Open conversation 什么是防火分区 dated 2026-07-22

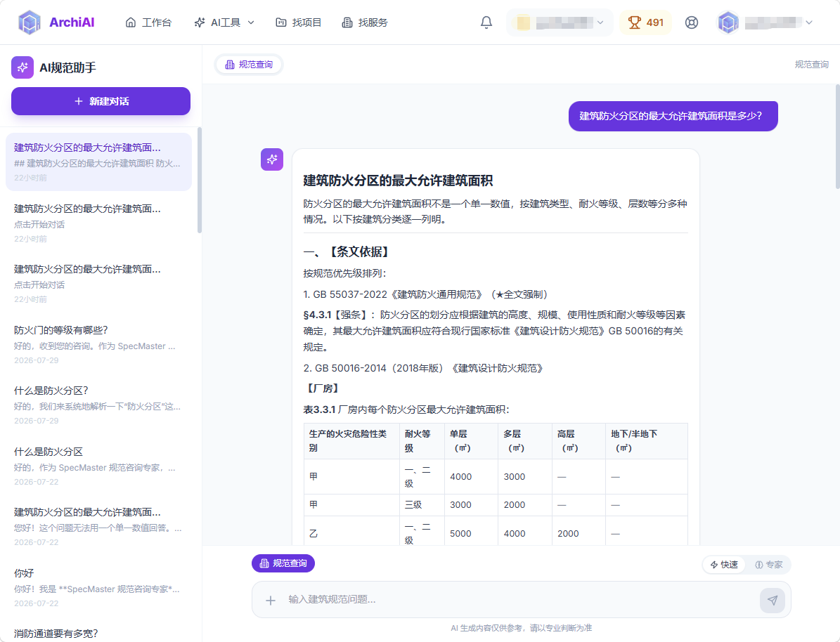click(x=98, y=466)
